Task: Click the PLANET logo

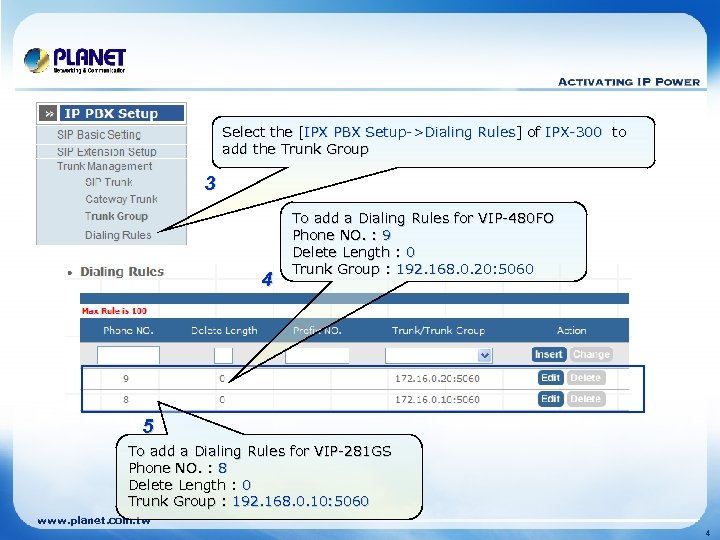Action: pos(75,61)
